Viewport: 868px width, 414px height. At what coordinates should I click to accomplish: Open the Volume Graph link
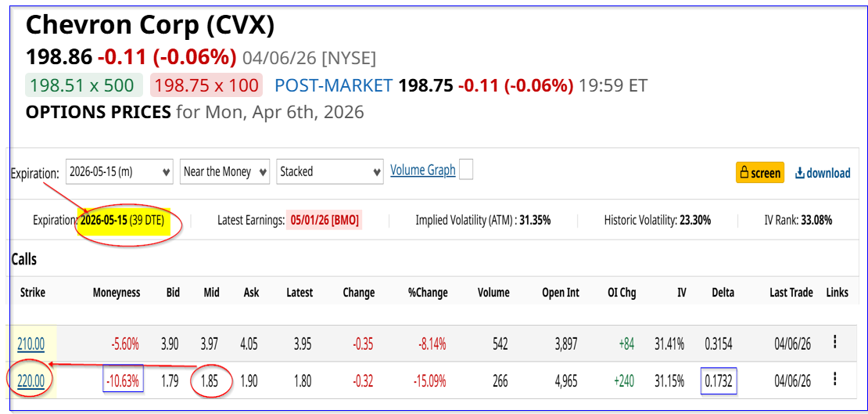423,170
